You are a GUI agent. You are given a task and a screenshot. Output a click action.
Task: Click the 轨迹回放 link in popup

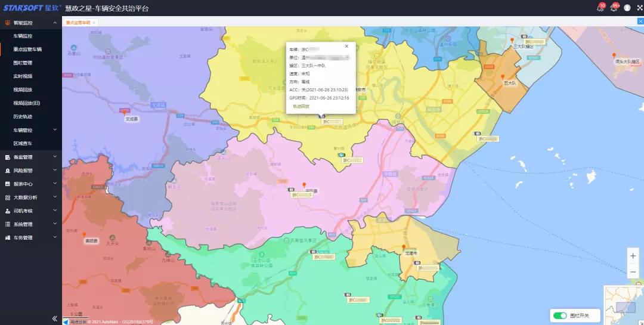[301, 106]
